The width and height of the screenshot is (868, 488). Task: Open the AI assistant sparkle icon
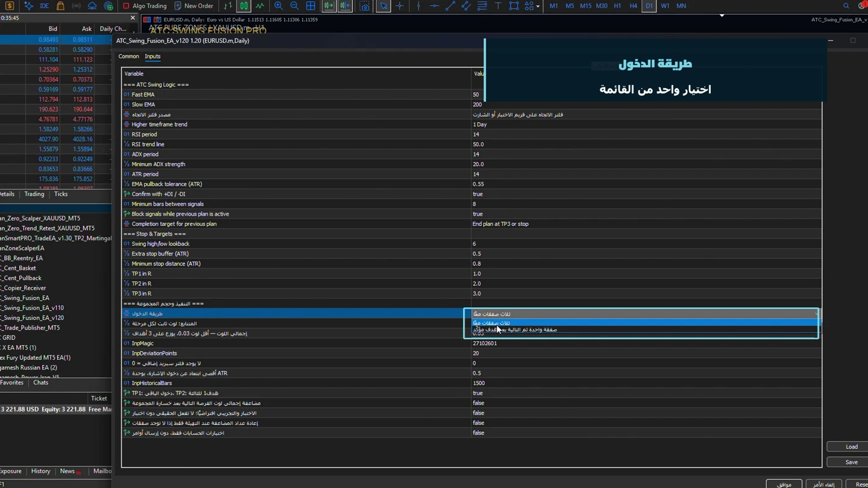tap(28, 6)
